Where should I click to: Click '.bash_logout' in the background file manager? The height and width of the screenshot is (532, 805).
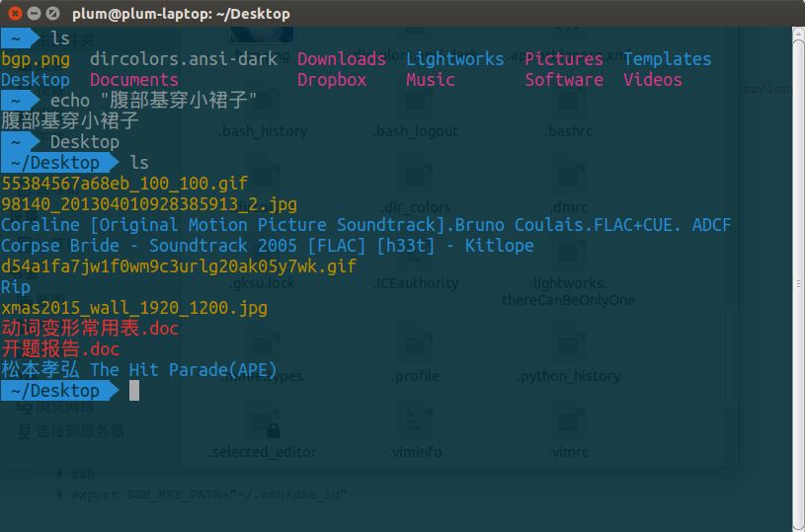coord(415,131)
